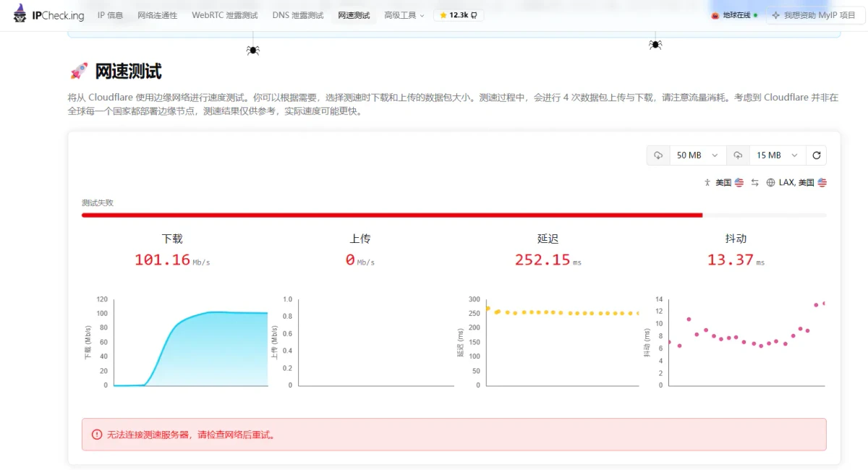The width and height of the screenshot is (868, 470).
Task: Open the 网络连通性 tab
Action: [x=157, y=15]
